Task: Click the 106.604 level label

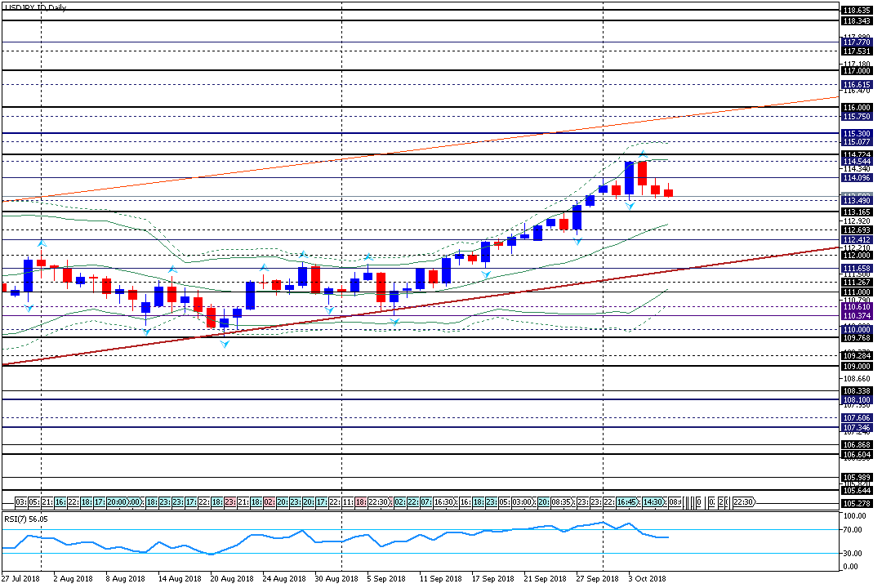Action: (x=857, y=455)
